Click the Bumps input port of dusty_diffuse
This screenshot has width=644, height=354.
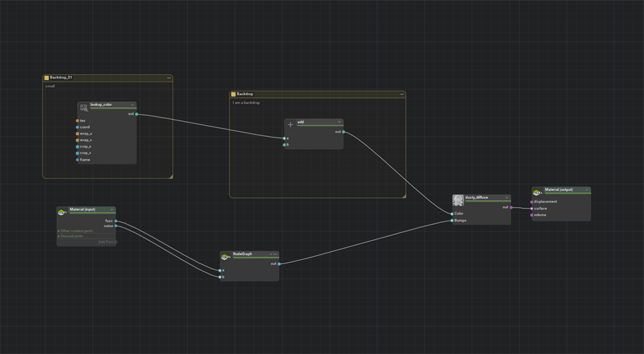coord(452,221)
